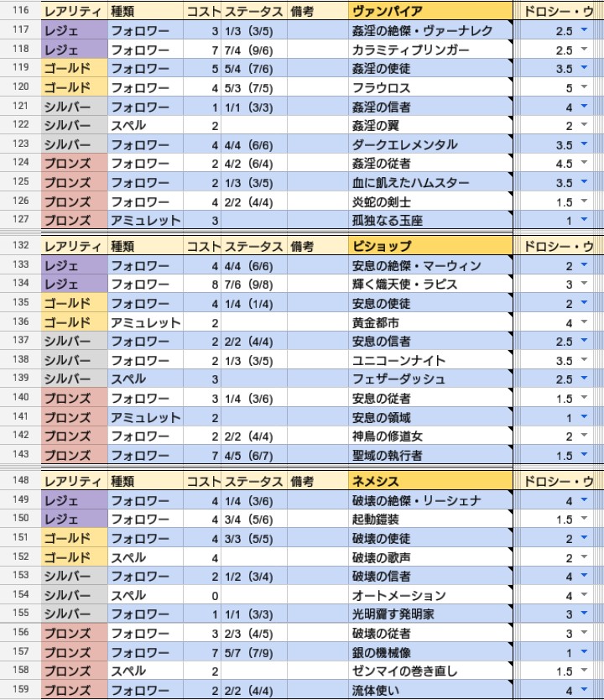Screen dimensions: 604x700
Task: Click the ステータス header in row 116
Action: coord(254,11)
